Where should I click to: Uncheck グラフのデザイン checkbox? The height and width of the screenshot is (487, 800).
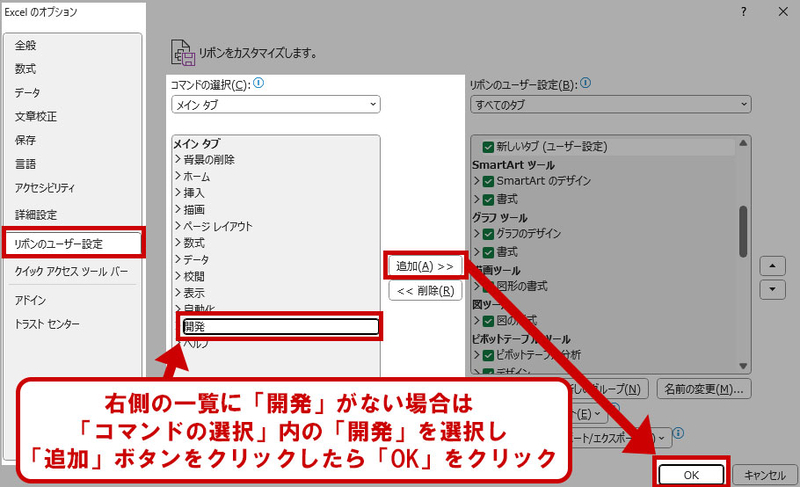488,234
